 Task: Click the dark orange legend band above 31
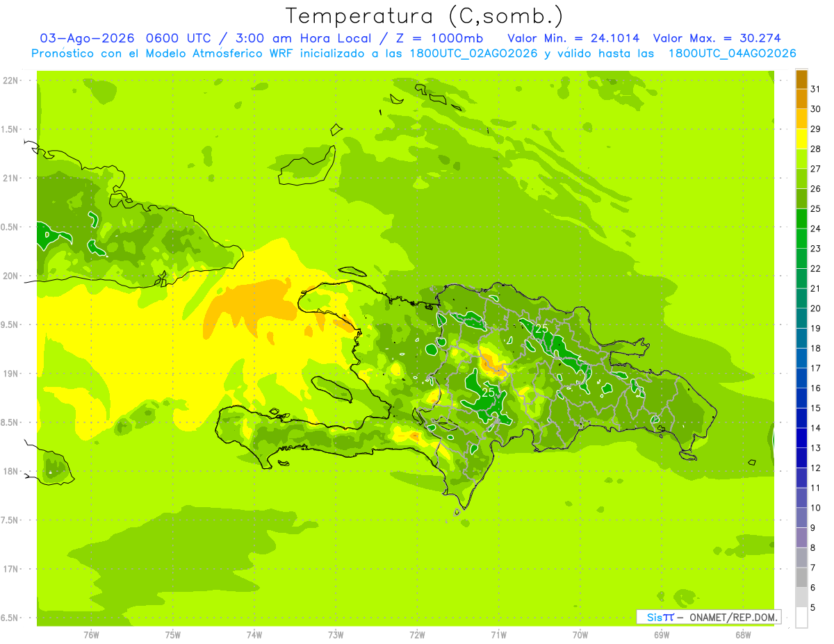pos(801,79)
